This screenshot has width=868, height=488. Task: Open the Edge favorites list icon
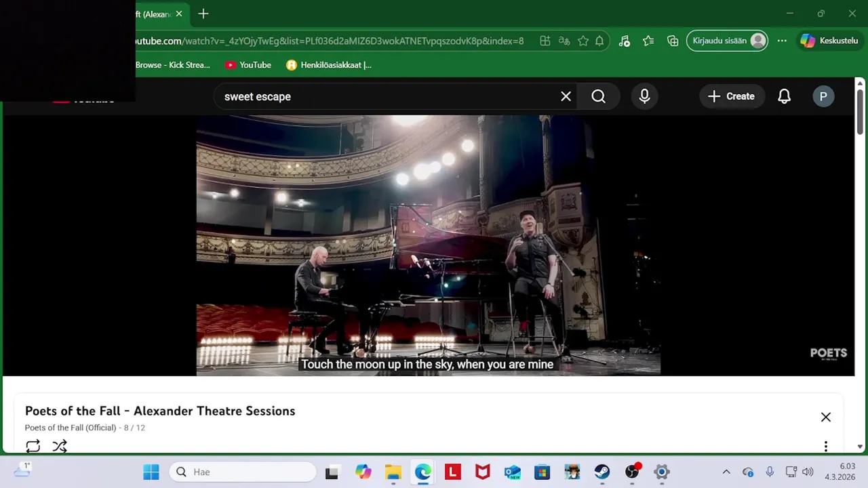[648, 41]
